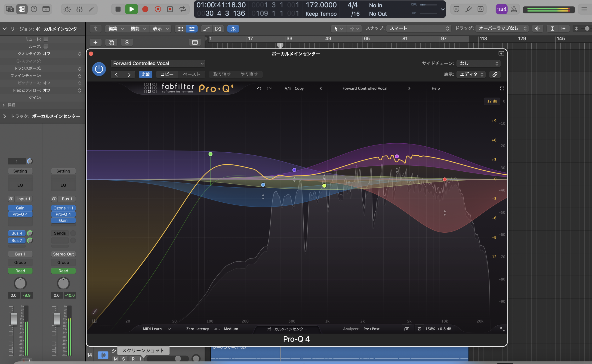Open the サイドチェーン dropdown

(478, 63)
